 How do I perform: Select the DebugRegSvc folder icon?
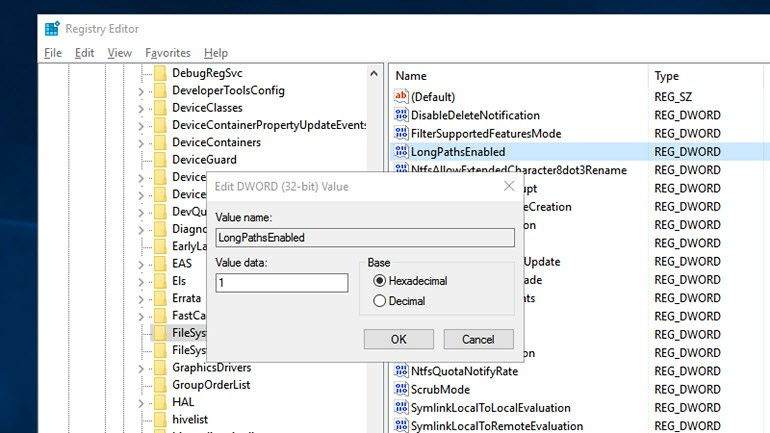coord(160,73)
